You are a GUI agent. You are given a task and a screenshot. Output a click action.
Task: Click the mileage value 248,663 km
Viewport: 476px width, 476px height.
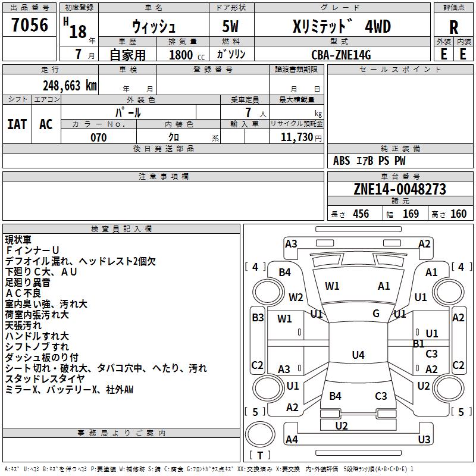coord(70,86)
